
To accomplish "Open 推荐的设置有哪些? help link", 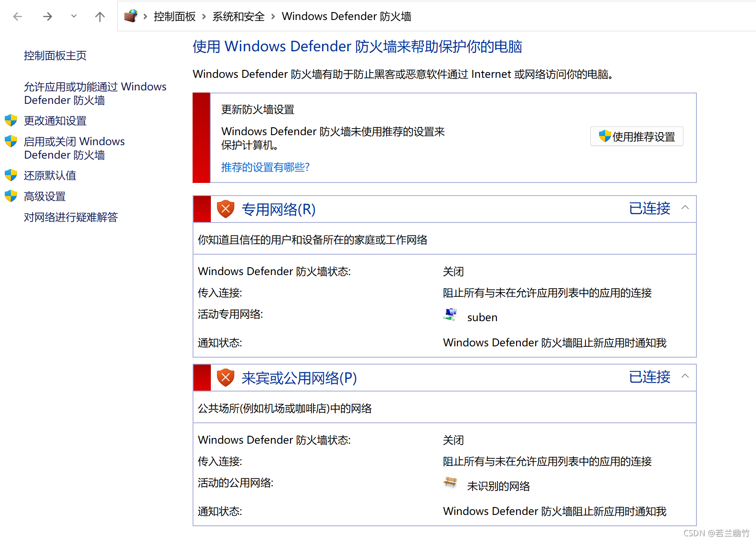I will click(x=265, y=167).
